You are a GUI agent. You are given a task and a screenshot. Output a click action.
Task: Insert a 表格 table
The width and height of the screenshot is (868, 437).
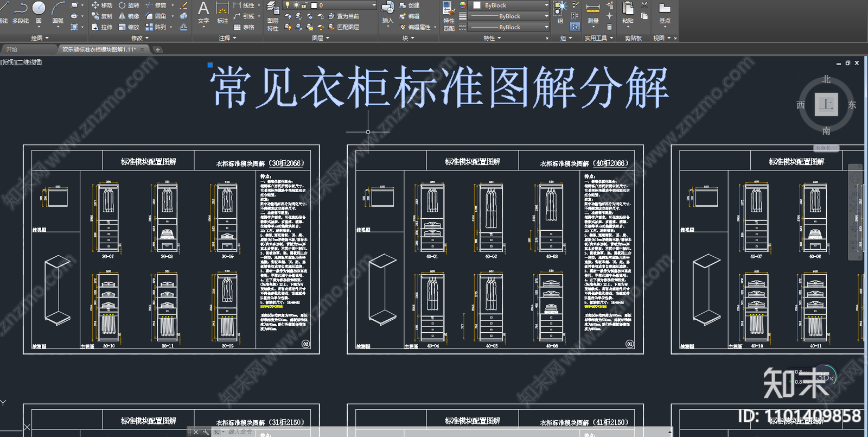[244, 27]
